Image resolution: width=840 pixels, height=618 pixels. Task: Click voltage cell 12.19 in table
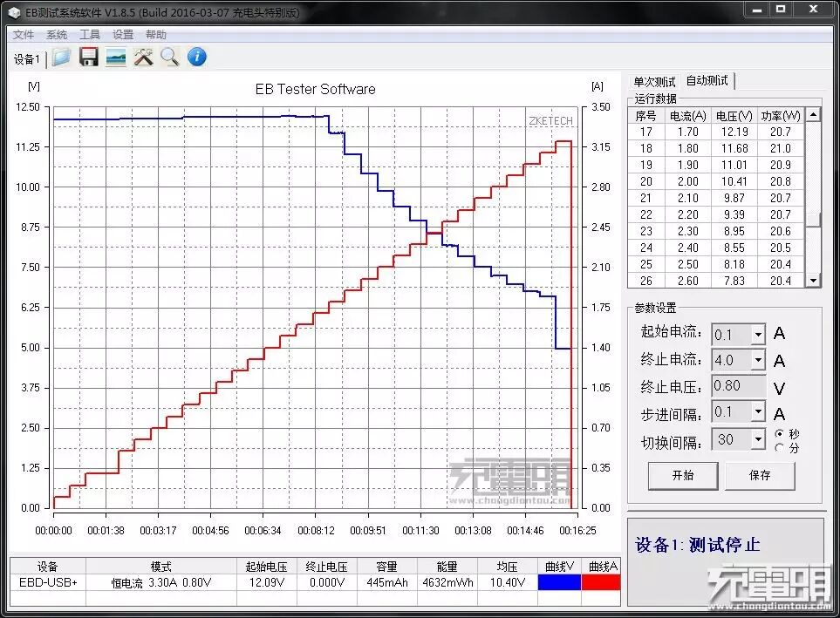coord(734,132)
